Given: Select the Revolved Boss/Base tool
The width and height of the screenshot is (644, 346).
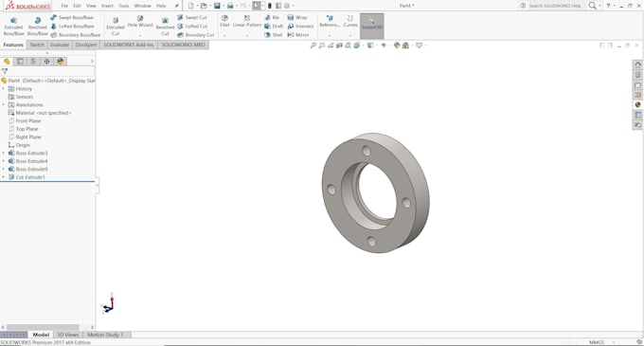Looking at the screenshot, I should [37, 27].
